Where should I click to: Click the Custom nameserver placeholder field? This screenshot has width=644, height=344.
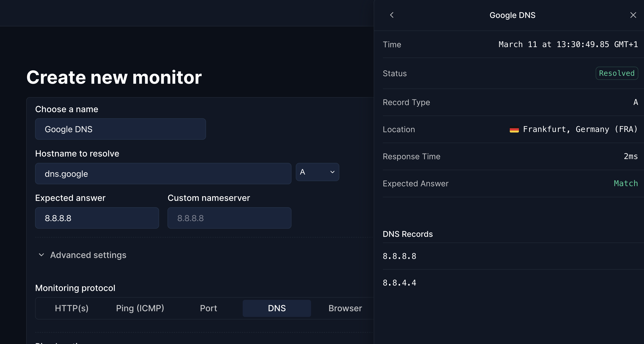[229, 218]
